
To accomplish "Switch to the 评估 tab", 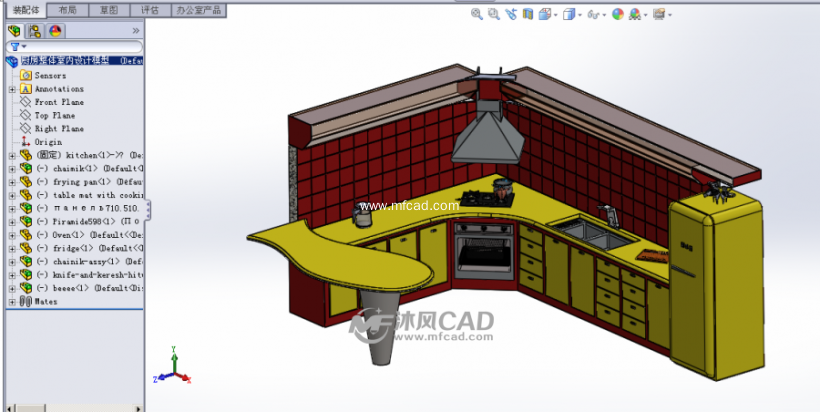I will [150, 10].
